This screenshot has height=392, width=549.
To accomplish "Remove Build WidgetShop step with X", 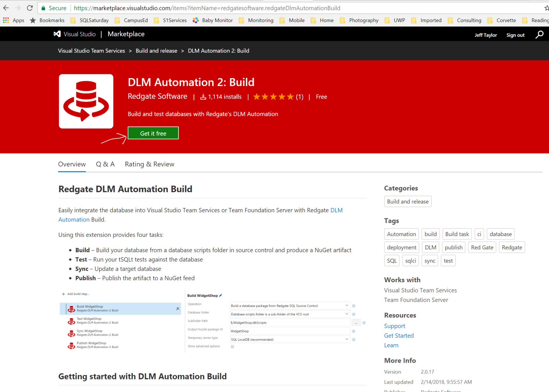I will point(178,309).
